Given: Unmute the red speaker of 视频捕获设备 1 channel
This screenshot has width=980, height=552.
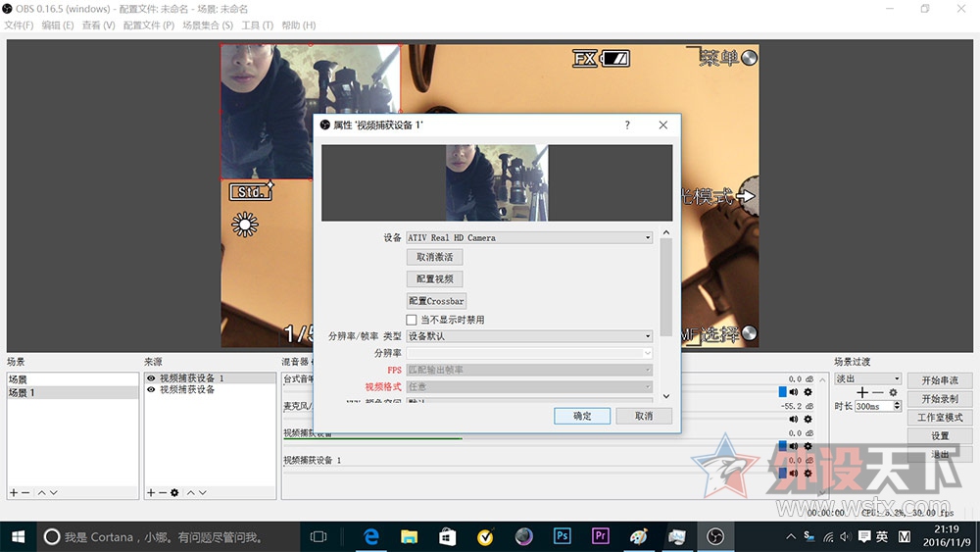Looking at the screenshot, I should [794, 474].
